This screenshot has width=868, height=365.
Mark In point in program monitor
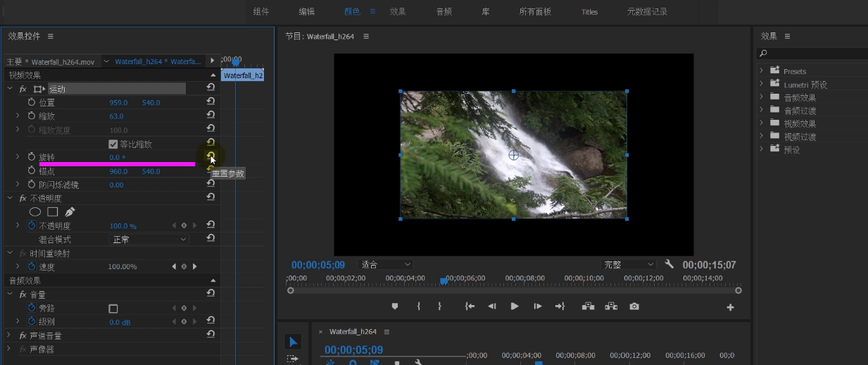point(419,307)
